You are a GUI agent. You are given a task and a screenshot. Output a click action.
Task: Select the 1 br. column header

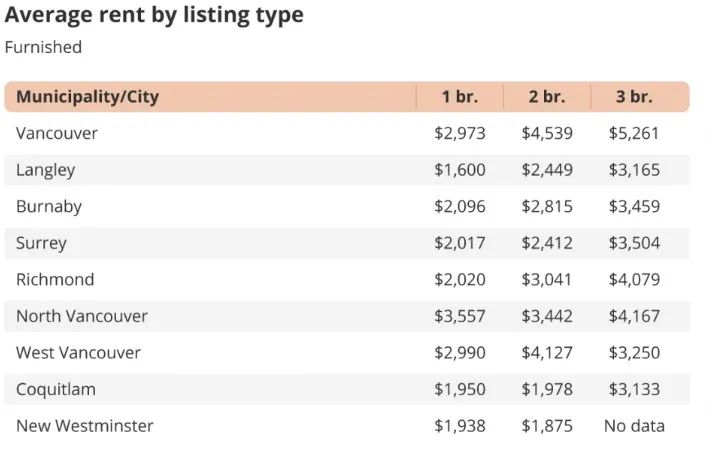click(x=460, y=97)
